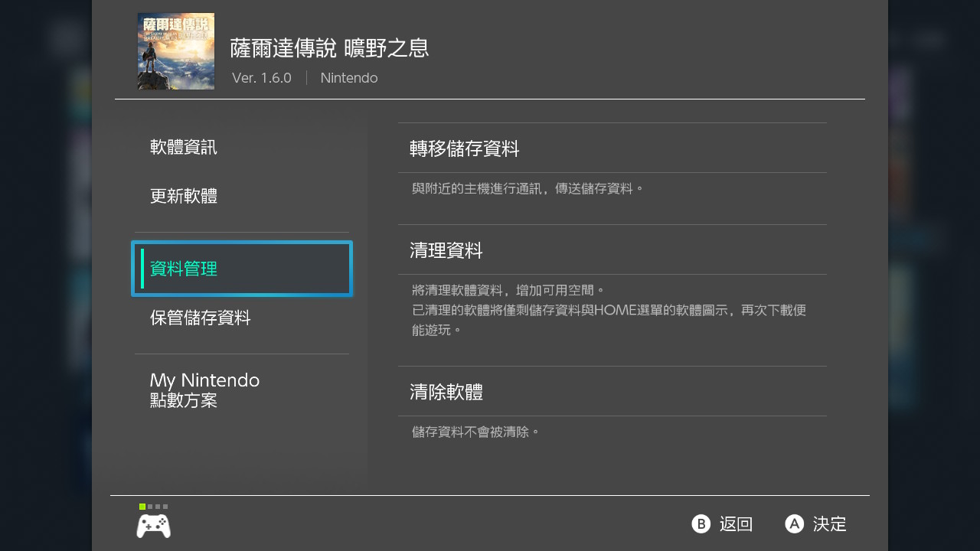This screenshot has height=551, width=980.
Task: Click the Breath of the Wild game cover thumbnail
Action: point(176,51)
